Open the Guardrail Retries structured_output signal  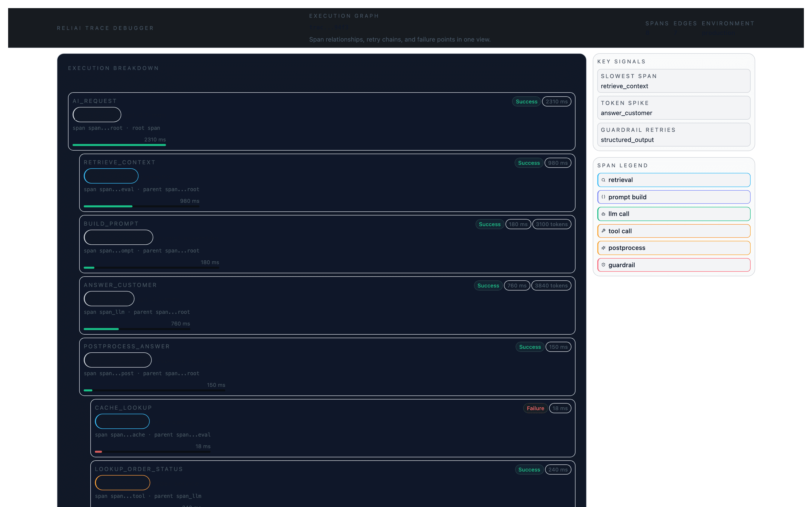point(673,134)
